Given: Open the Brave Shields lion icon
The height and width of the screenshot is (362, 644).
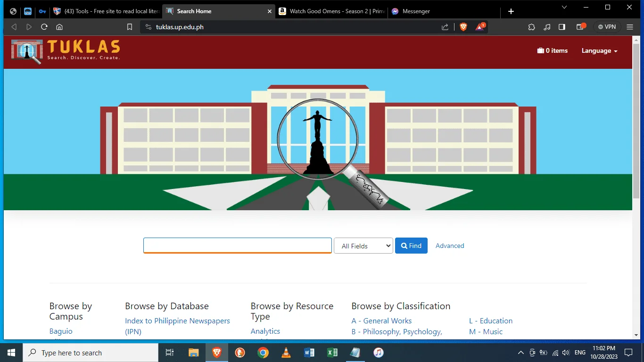Looking at the screenshot, I should [463, 27].
